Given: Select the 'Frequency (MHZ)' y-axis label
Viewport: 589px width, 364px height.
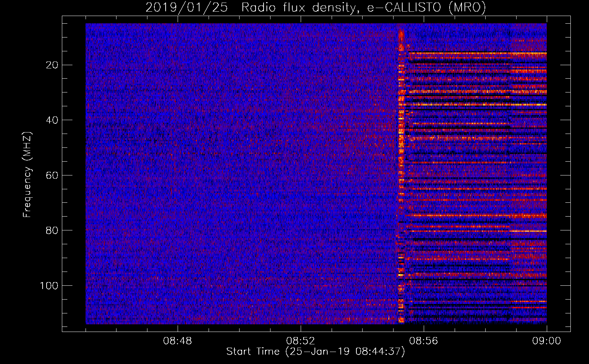Looking at the screenshot, I should click(x=27, y=175).
